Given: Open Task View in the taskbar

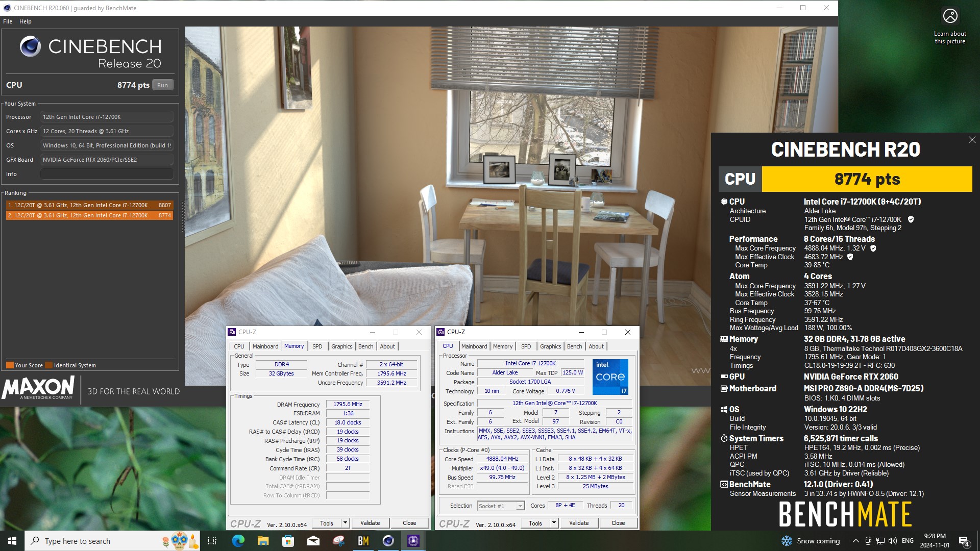Looking at the screenshot, I should coord(212,541).
